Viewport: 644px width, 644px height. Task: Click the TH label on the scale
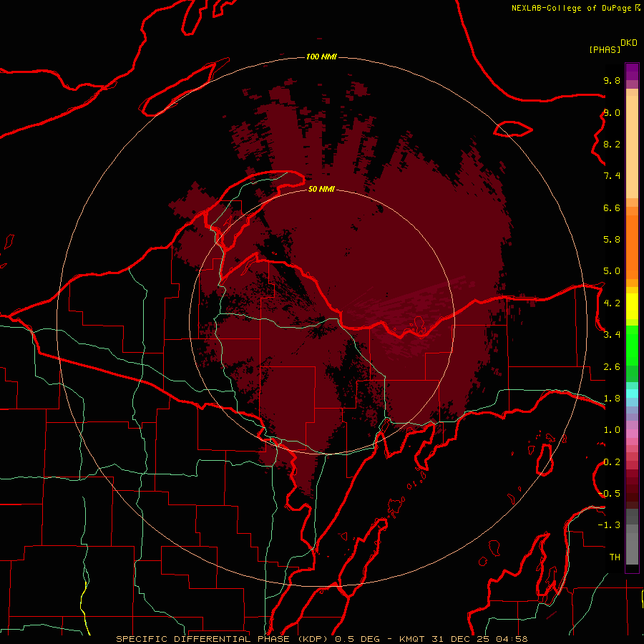[x=615, y=557]
